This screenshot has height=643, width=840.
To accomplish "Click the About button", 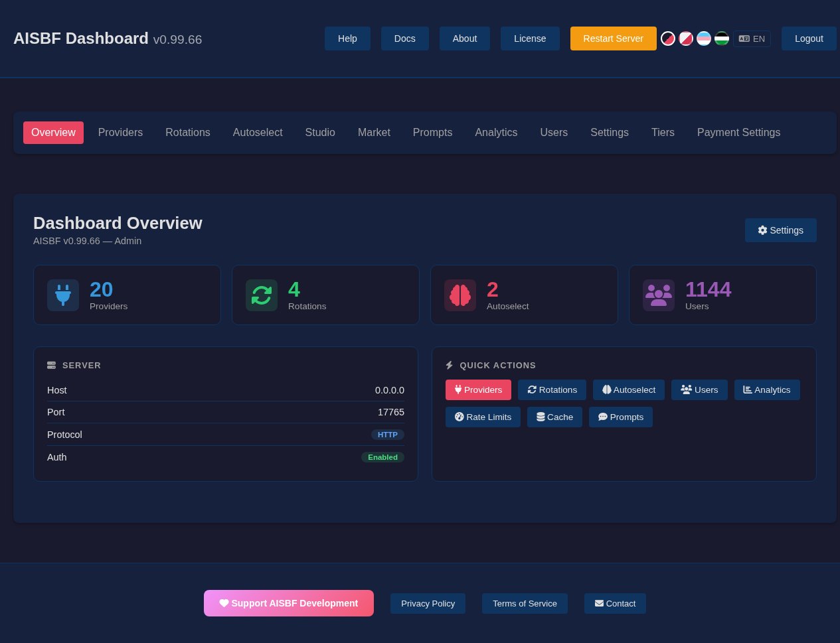I will pyautogui.click(x=465, y=38).
